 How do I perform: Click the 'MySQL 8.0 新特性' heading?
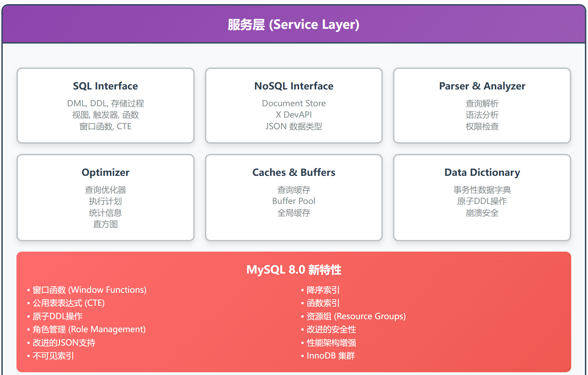(x=294, y=270)
